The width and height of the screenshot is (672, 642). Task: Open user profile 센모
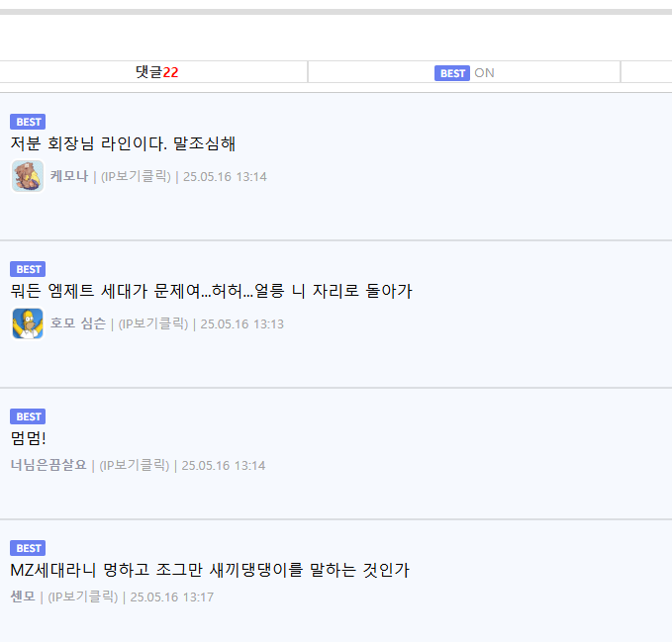[x=23, y=596]
